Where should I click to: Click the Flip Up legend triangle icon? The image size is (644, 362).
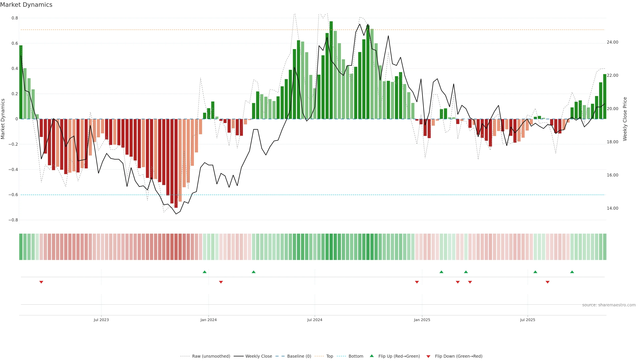coord(371,356)
